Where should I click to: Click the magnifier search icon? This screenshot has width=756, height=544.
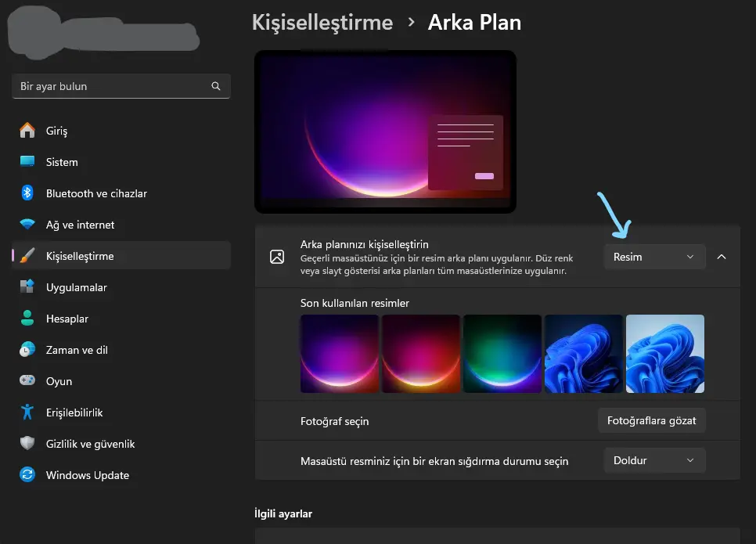click(216, 86)
